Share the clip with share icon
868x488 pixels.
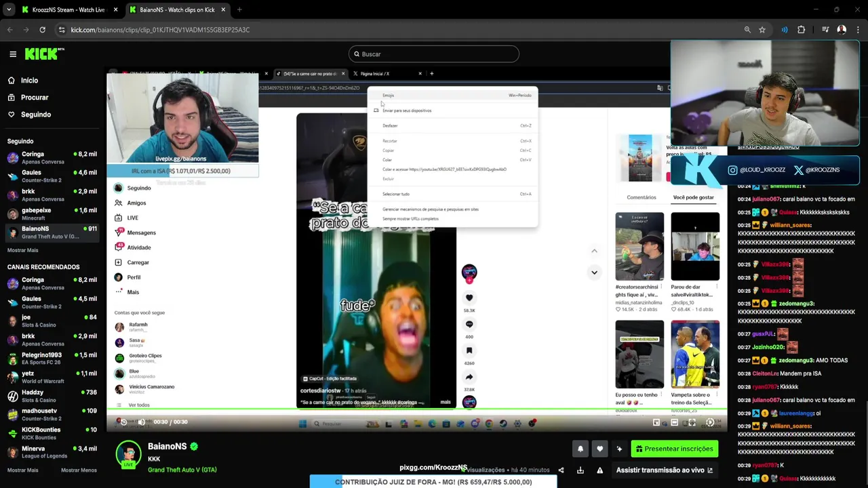[x=561, y=470]
